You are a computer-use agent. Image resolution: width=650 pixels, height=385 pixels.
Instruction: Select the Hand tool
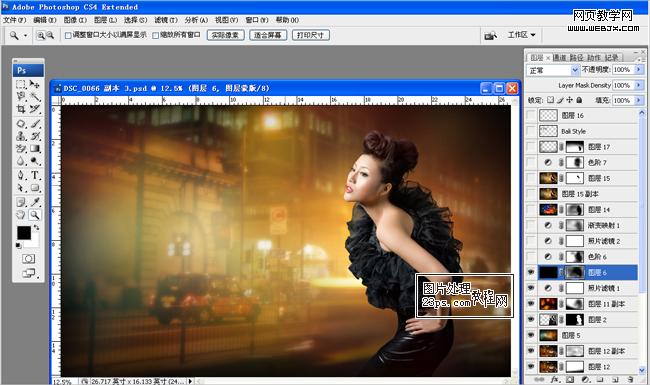[21, 215]
